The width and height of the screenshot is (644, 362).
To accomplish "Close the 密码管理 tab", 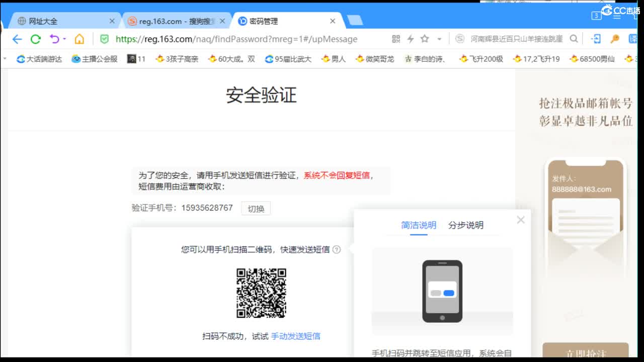I will [x=333, y=21].
